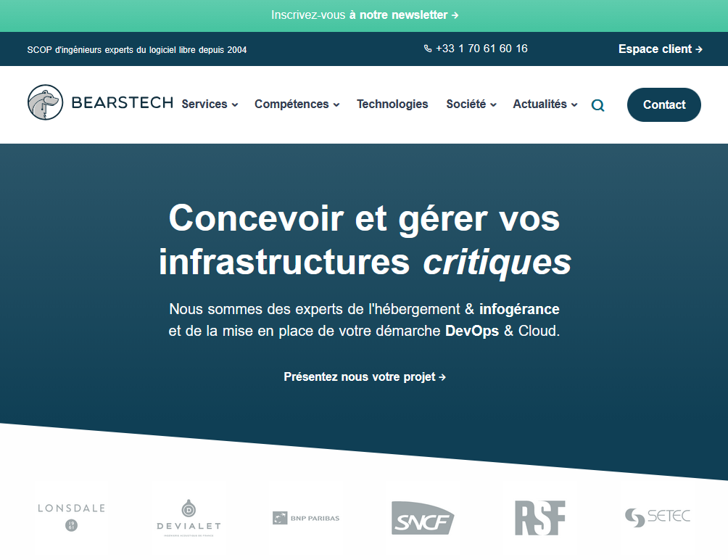Click the Lonsdale client logo

coord(71,516)
